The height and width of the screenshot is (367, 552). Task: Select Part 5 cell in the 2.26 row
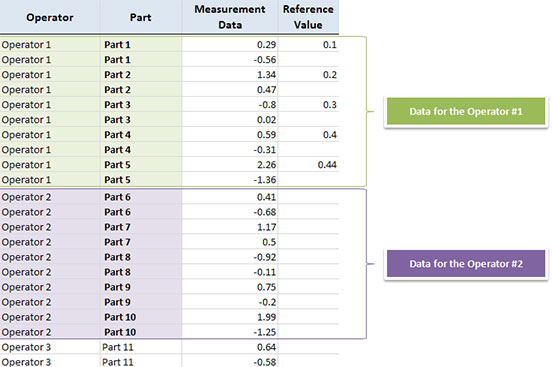coord(141,164)
